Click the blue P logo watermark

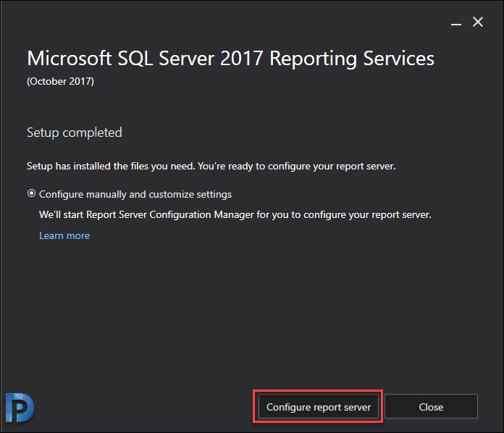pyautogui.click(x=20, y=408)
